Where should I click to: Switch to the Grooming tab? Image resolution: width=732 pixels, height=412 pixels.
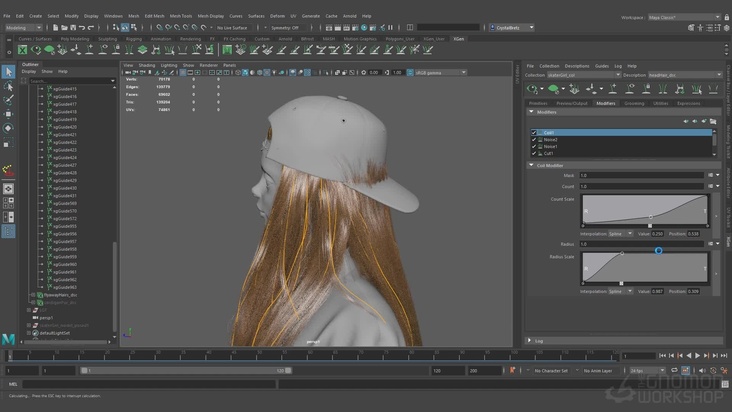click(x=634, y=102)
